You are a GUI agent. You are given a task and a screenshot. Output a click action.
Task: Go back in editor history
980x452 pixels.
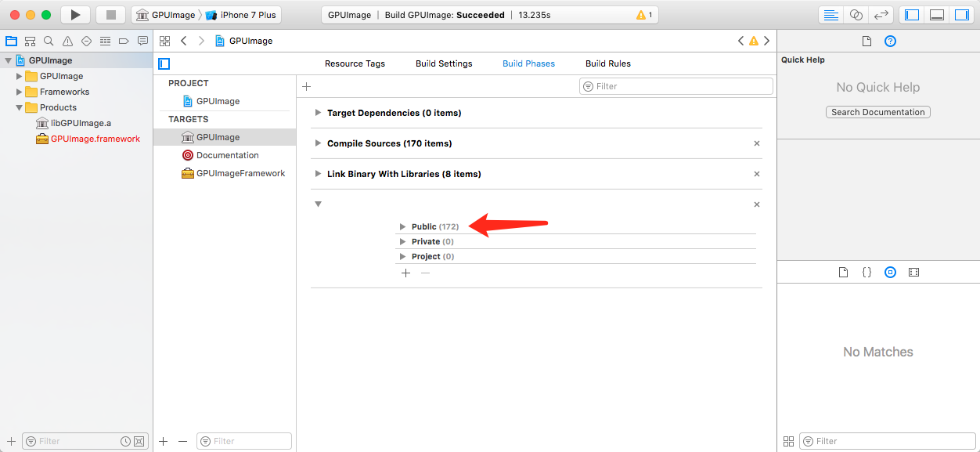(184, 41)
